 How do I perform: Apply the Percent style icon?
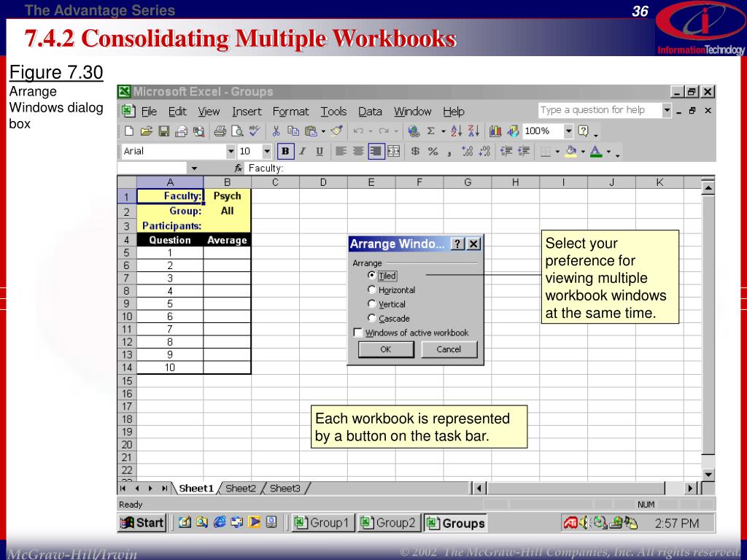433,152
